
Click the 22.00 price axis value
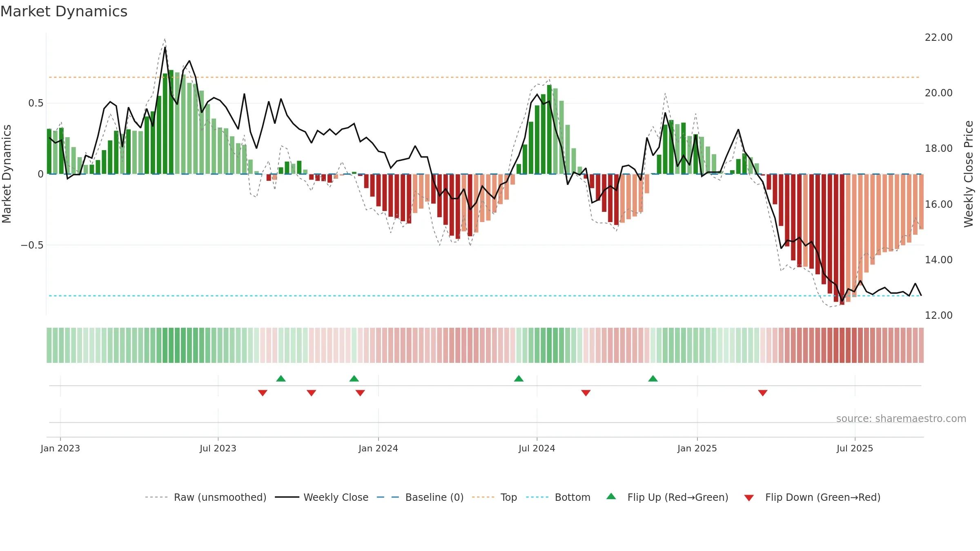939,37
